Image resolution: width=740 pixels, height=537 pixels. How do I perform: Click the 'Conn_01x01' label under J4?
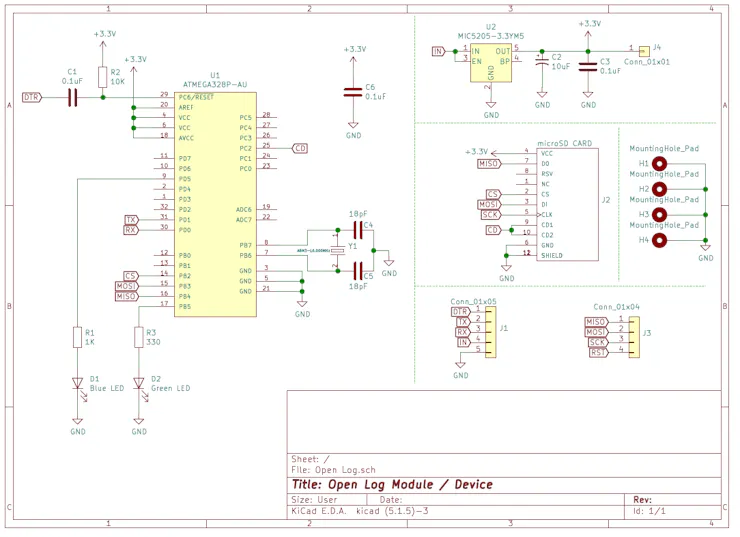(647, 62)
